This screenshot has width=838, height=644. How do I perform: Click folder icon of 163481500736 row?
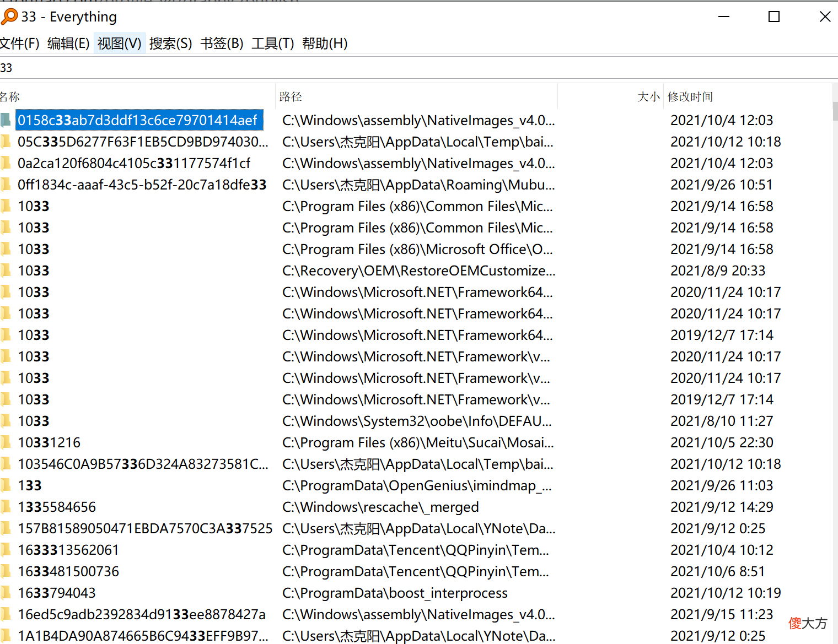(x=6, y=571)
